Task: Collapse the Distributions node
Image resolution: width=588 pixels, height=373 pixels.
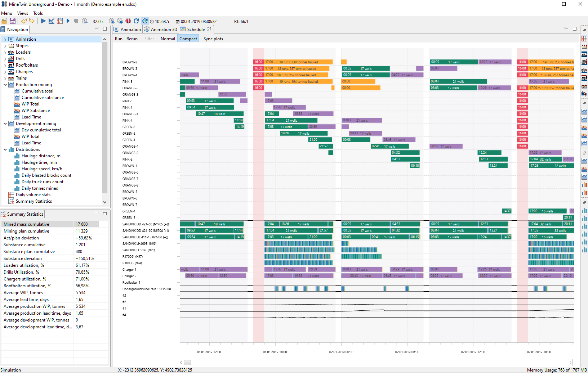Action: pos(5,149)
